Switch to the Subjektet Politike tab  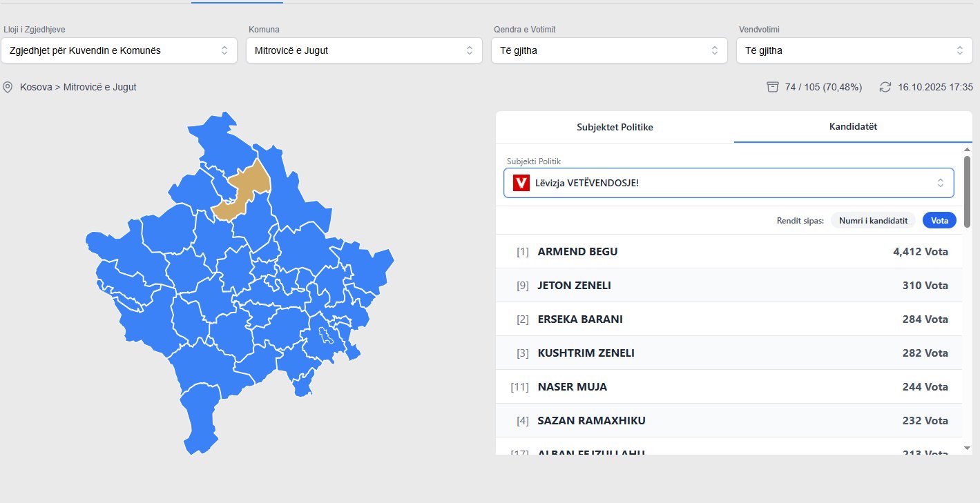tap(615, 128)
